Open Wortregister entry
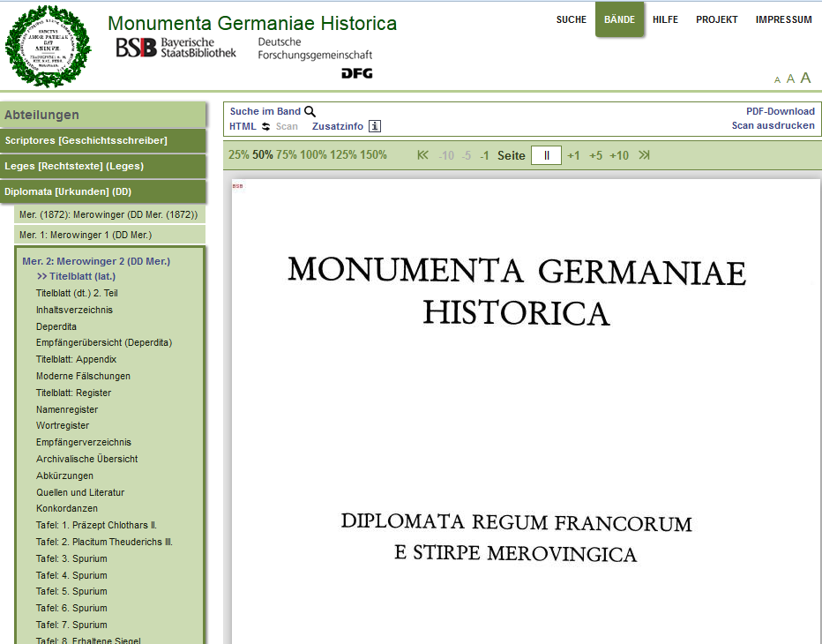Image resolution: width=822 pixels, height=644 pixels. pyautogui.click(x=63, y=425)
